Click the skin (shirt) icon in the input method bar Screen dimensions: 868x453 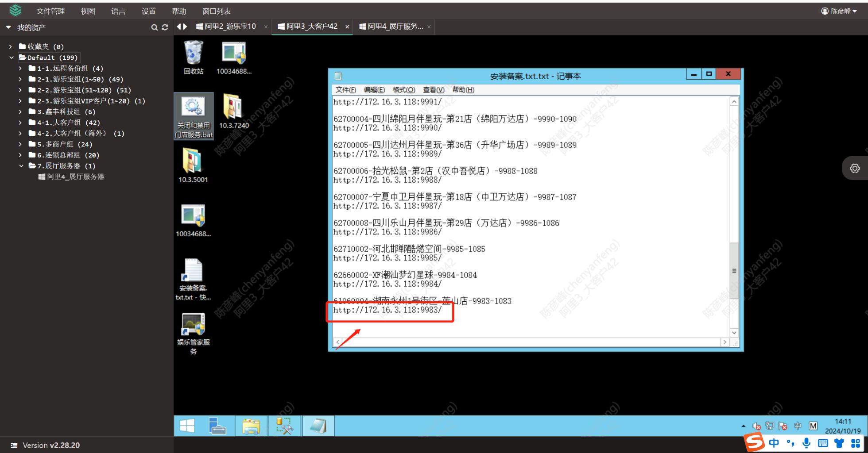click(839, 443)
